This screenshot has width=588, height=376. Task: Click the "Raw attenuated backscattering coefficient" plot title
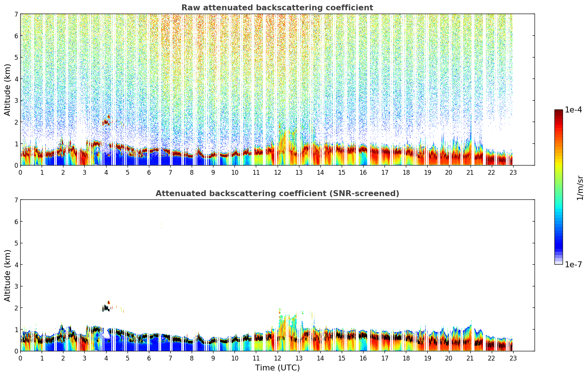click(x=277, y=8)
